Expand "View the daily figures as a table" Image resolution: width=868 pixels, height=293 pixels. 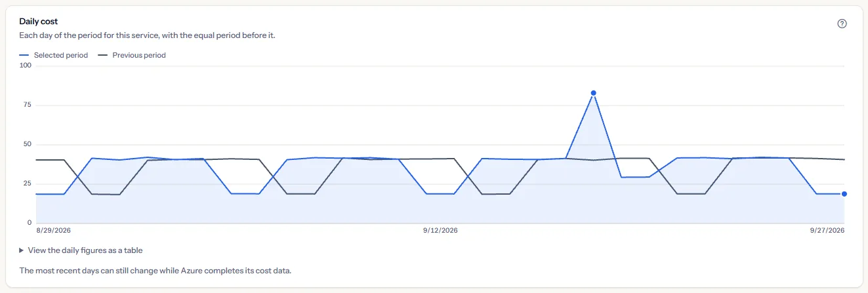81,250
